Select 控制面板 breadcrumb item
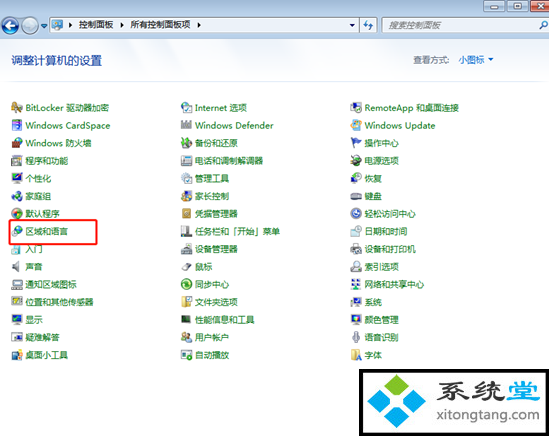This screenshot has width=549, height=436. [x=96, y=25]
